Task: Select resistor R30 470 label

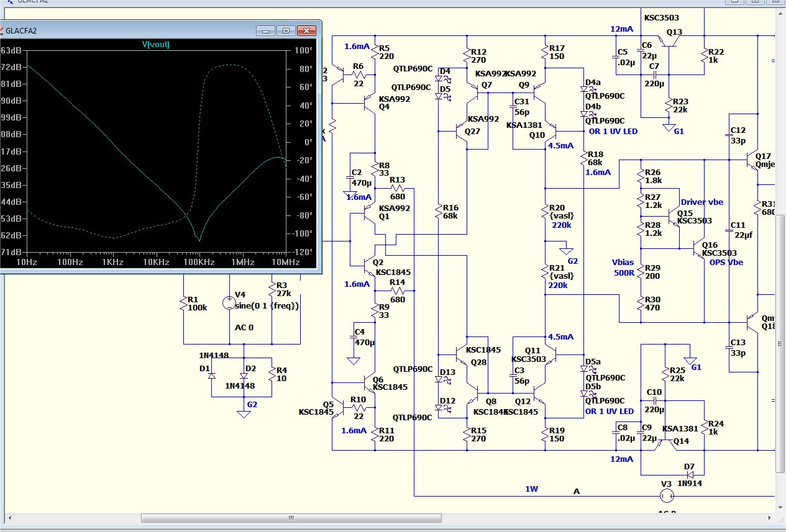Action: [653, 304]
